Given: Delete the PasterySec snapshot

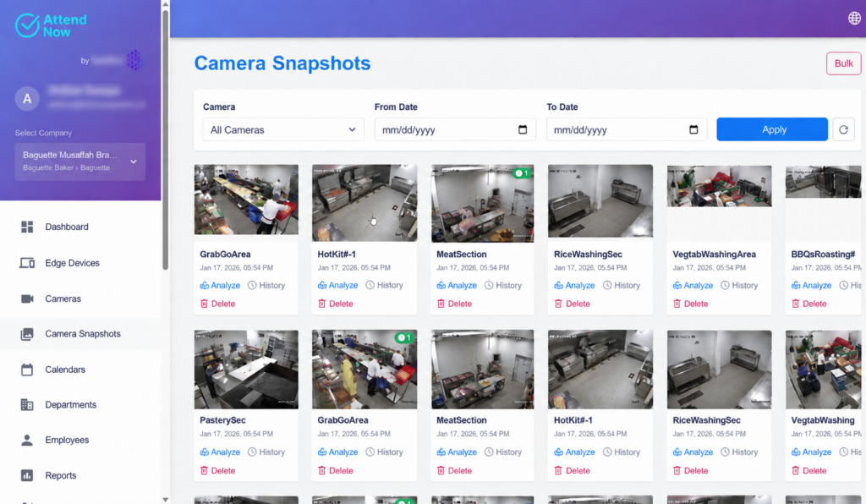Looking at the screenshot, I should [x=217, y=470].
